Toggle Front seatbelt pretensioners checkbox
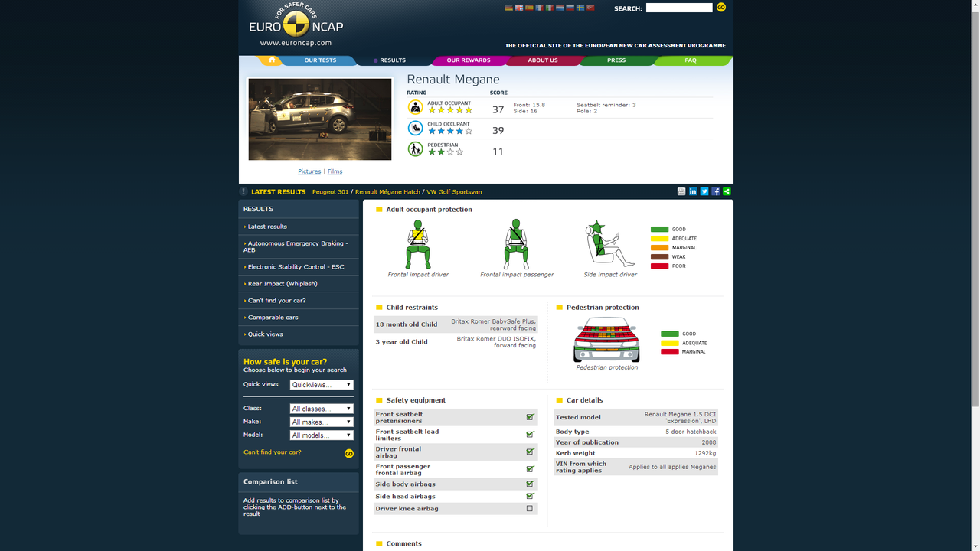This screenshot has width=980, height=551. (x=530, y=417)
